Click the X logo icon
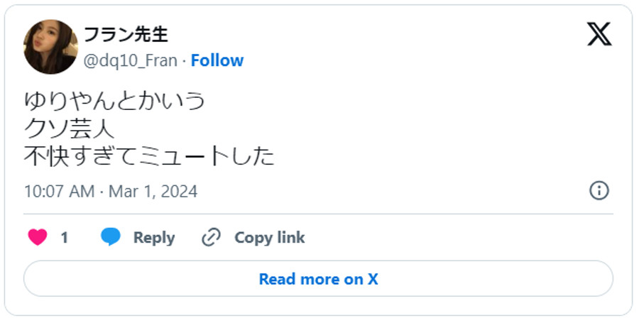 599,34
